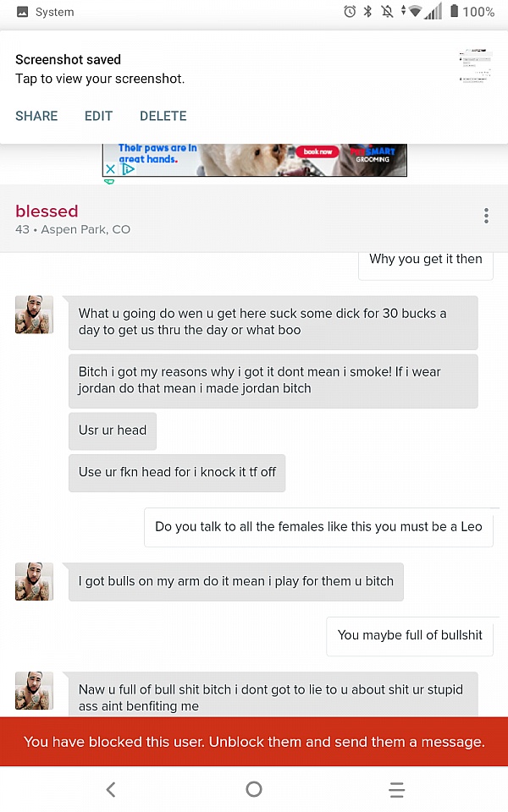Tap the profile photo beside the first message
508x812 pixels.
coord(34,315)
